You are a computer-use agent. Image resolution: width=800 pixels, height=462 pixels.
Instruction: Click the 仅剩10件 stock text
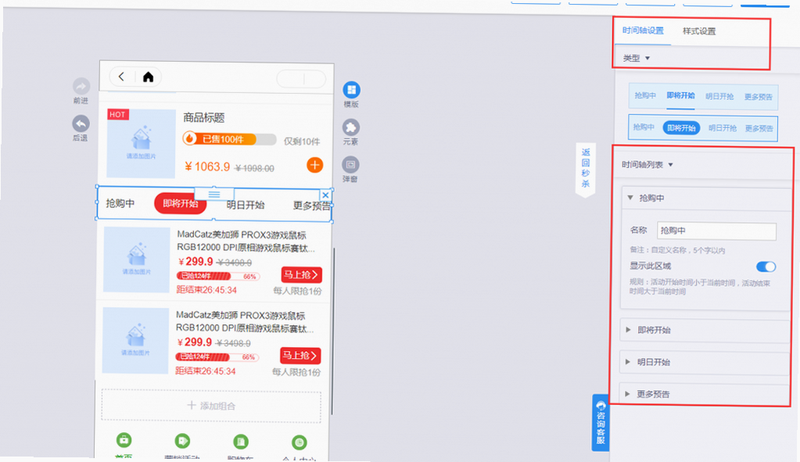point(302,142)
